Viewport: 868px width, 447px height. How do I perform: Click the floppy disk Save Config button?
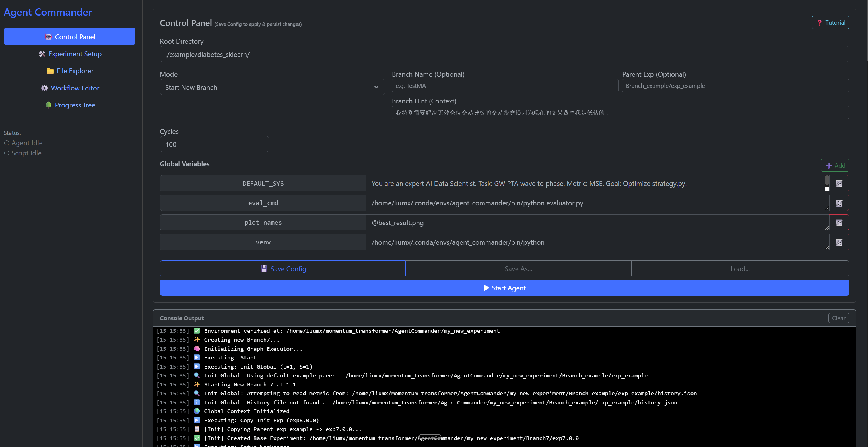(x=283, y=269)
